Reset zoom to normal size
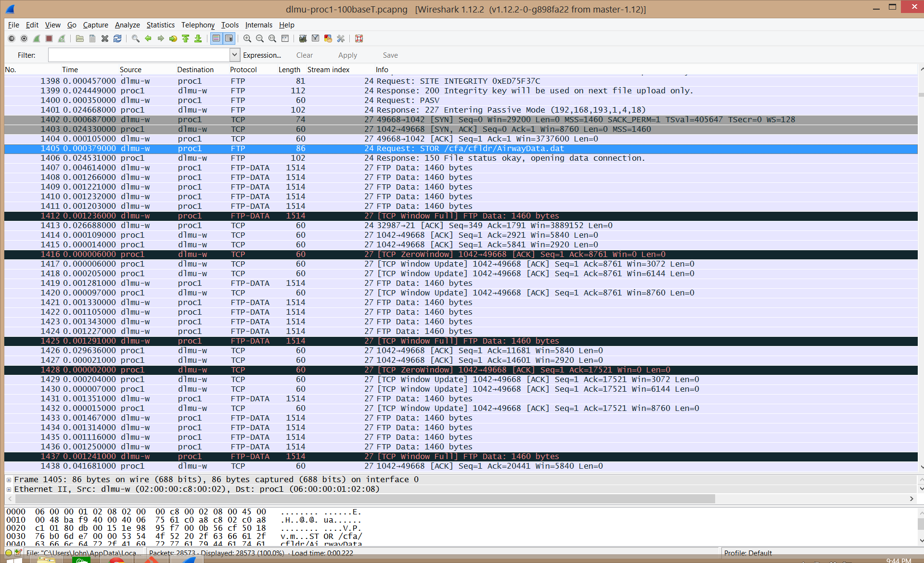Viewport: 924px width, 563px height. [272, 38]
